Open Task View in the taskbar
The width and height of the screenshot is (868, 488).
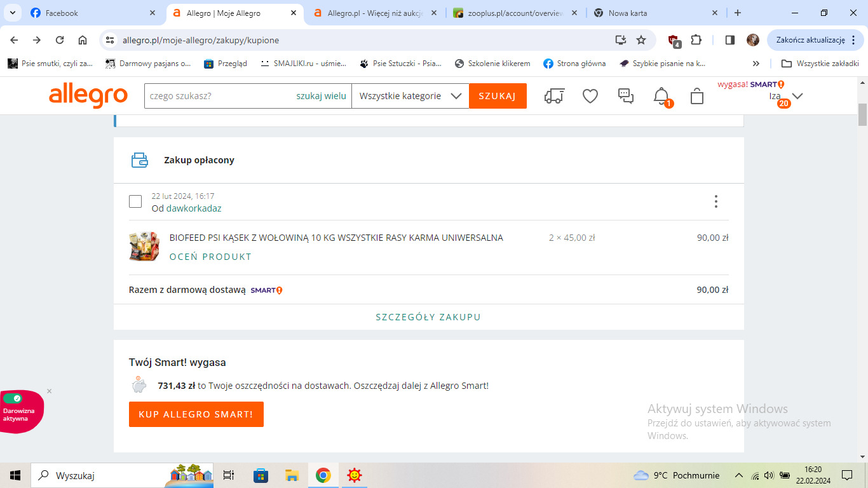tap(229, 475)
